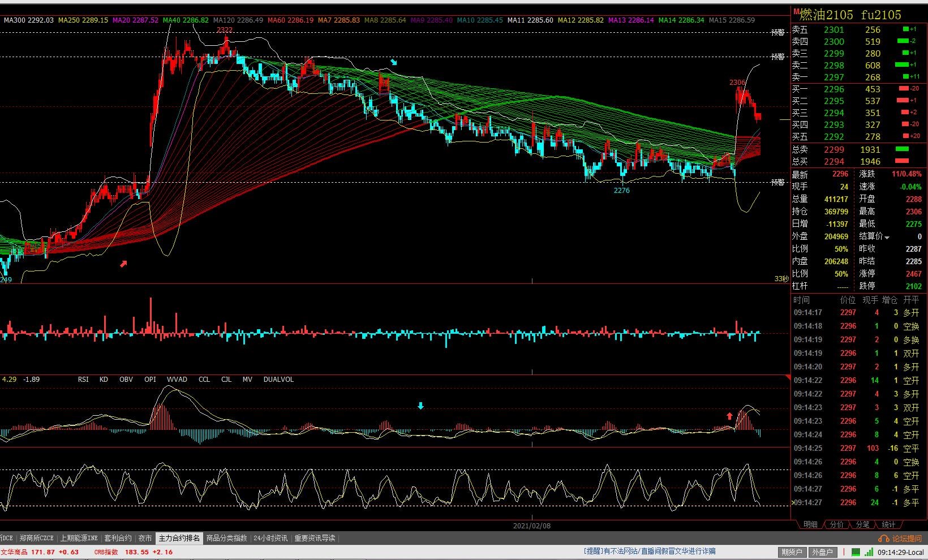This screenshot has height=560, width=928.
Task: Click the 卖二 price 2298
Action: [x=834, y=66]
